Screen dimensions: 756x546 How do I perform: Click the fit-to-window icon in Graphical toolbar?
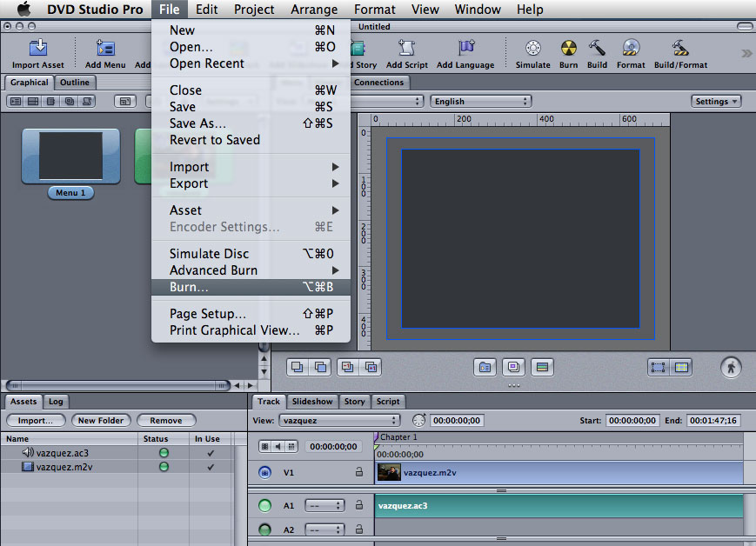[125, 101]
